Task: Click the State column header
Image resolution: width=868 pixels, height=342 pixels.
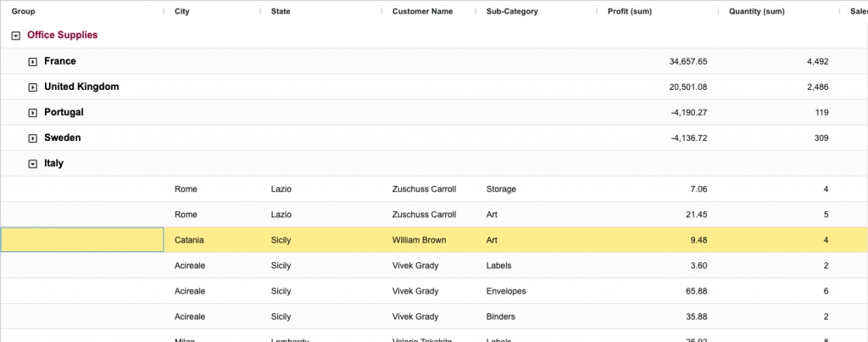Action: (281, 12)
